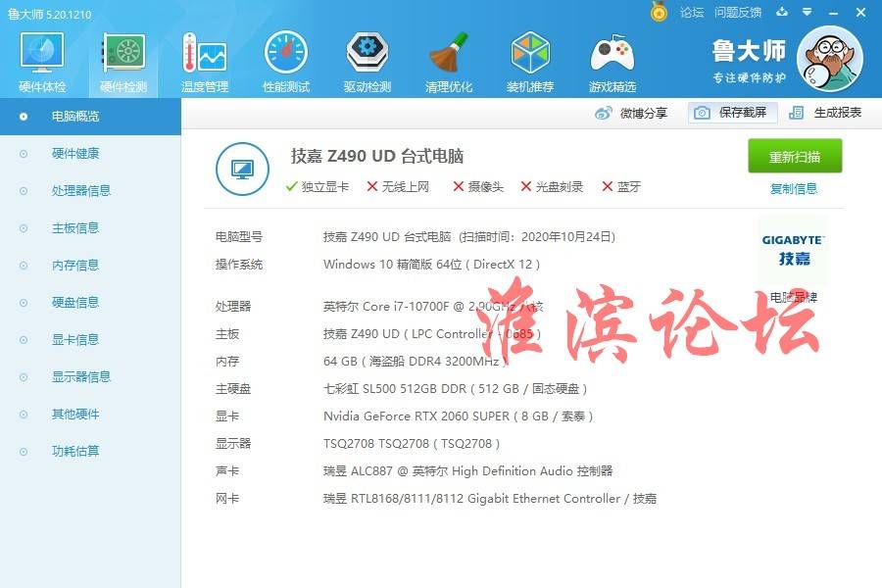Click the Core i7-10700F processor value
The image size is (882, 588).
tap(433, 306)
